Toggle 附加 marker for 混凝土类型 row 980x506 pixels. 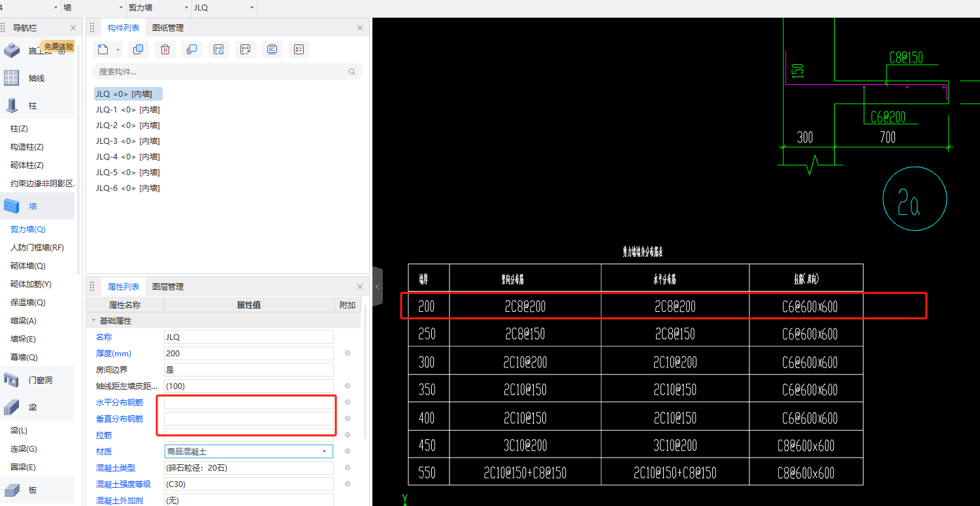[x=348, y=468]
